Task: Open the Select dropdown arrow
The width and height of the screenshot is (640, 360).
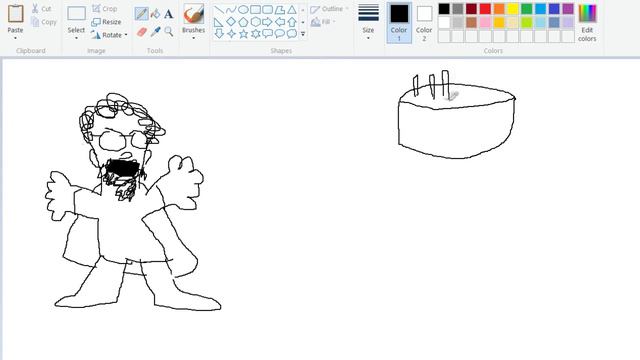Action: [x=76, y=38]
